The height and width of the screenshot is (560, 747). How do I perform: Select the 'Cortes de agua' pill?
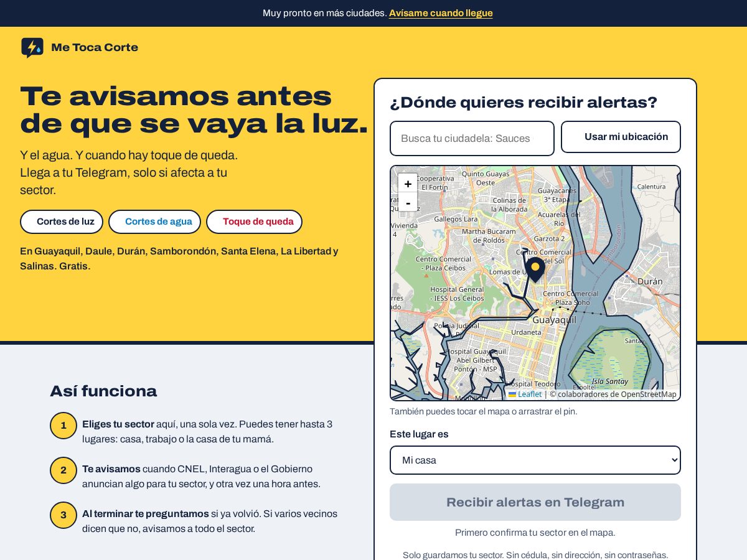point(154,222)
